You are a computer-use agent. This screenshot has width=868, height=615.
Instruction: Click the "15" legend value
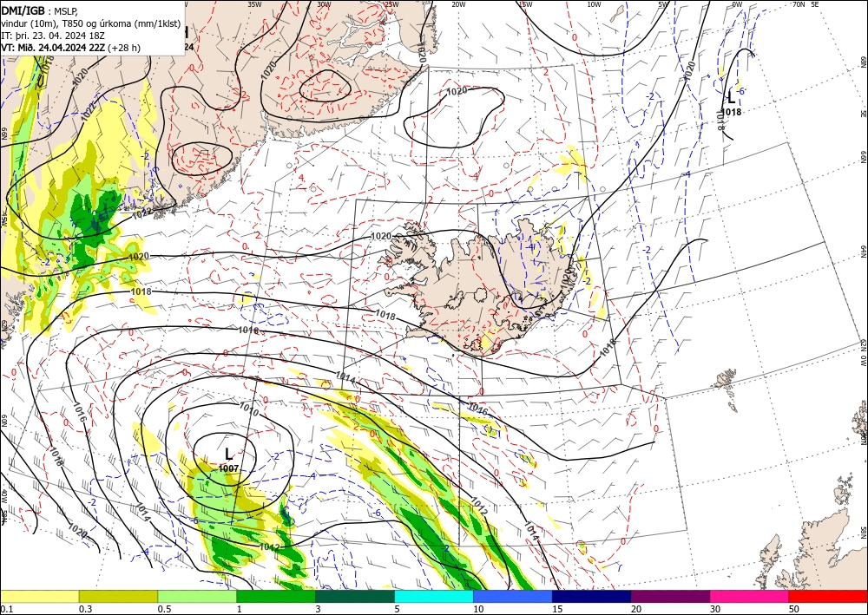[557, 609]
